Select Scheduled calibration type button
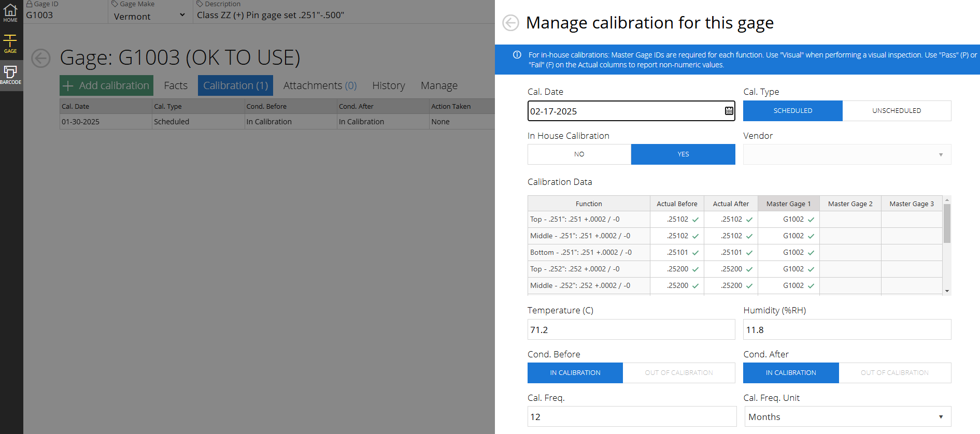980x434 pixels. pos(792,111)
